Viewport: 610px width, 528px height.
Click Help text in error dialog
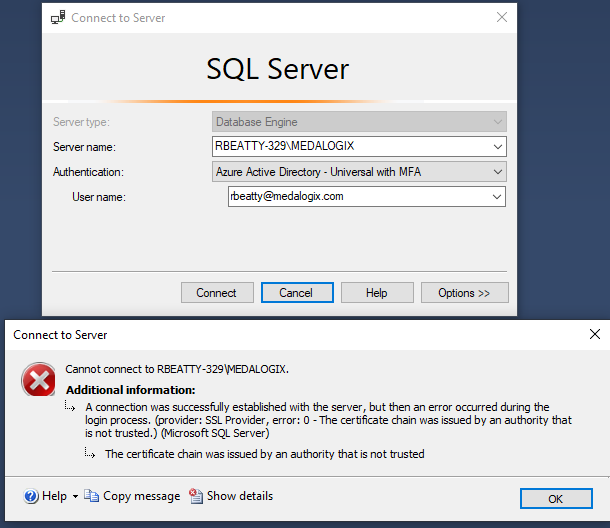(x=54, y=496)
